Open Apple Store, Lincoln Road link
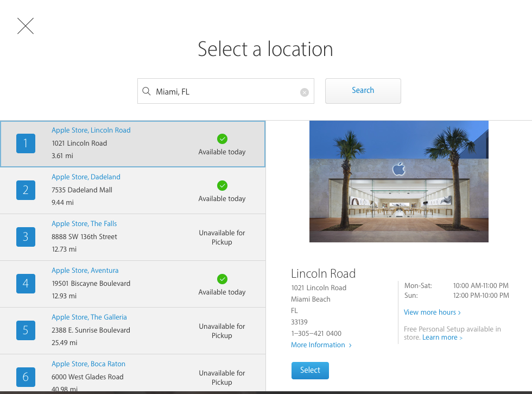This screenshot has height=394, width=532. click(x=91, y=130)
